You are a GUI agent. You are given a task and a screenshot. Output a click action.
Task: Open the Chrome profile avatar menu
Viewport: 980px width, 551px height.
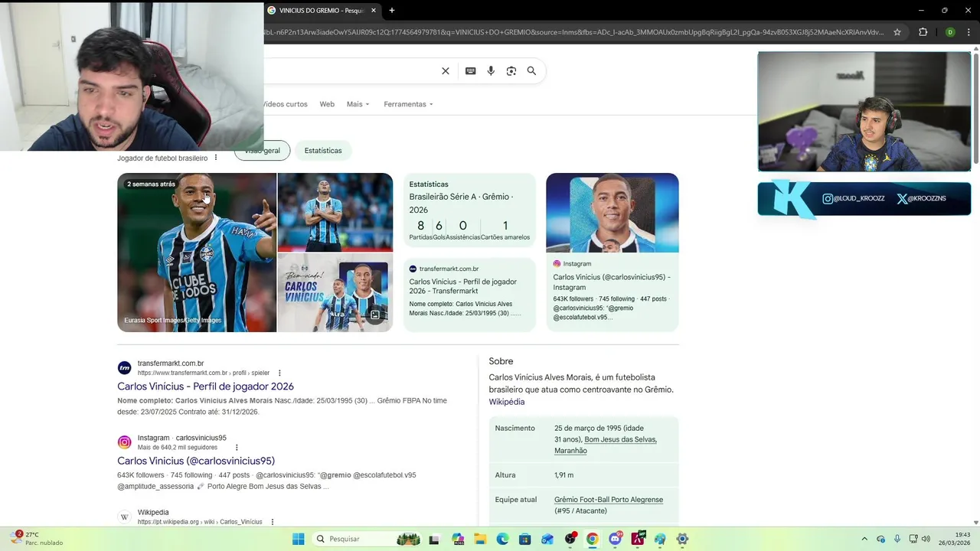click(950, 32)
